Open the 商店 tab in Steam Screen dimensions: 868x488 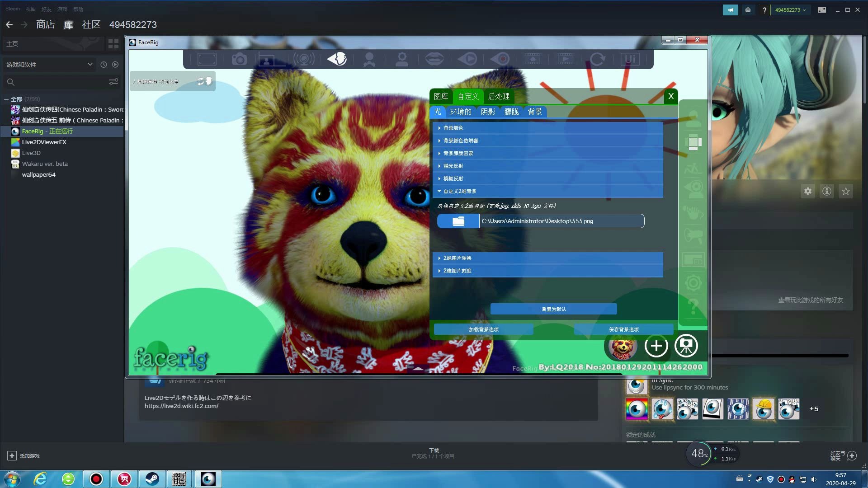point(46,25)
